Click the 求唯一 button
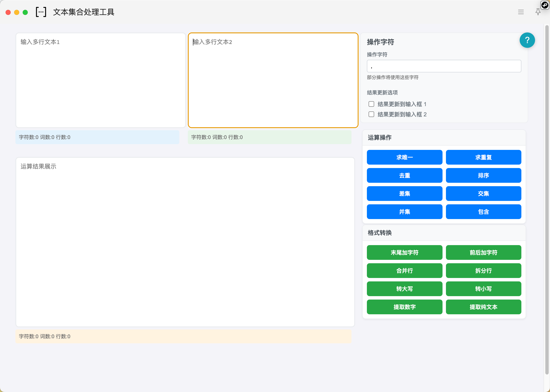 tap(404, 157)
